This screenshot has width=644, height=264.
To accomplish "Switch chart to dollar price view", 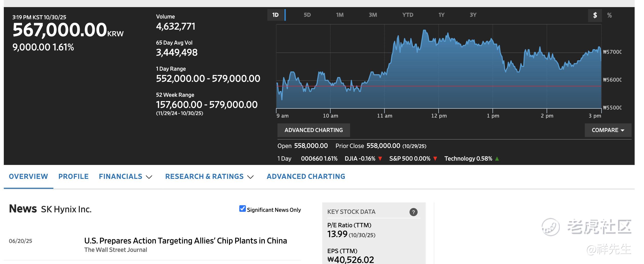I will tap(595, 15).
